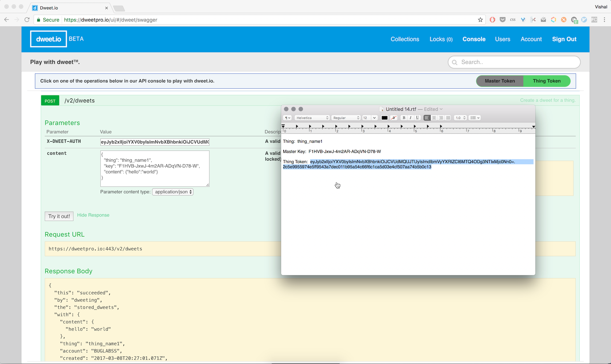Justify text in TextEdit
Image resolution: width=611 pixels, height=364 pixels.
click(448, 118)
